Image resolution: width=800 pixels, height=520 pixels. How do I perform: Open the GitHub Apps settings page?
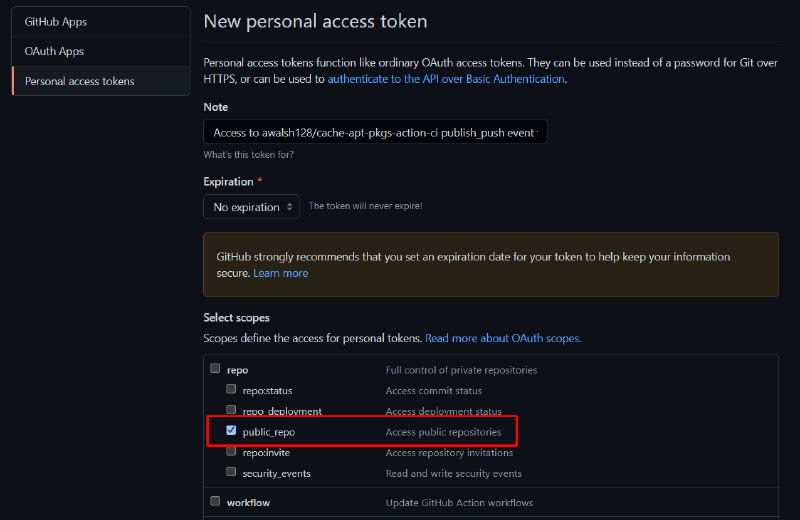click(101, 22)
